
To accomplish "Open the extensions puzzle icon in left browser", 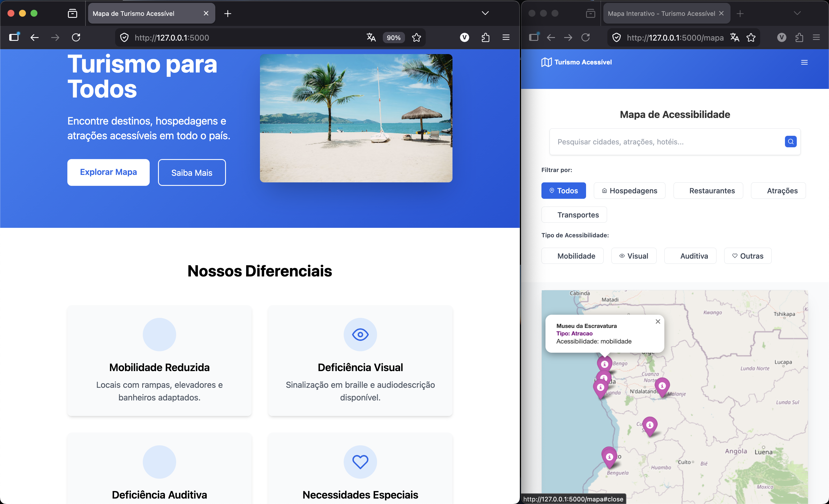I will (x=485, y=37).
